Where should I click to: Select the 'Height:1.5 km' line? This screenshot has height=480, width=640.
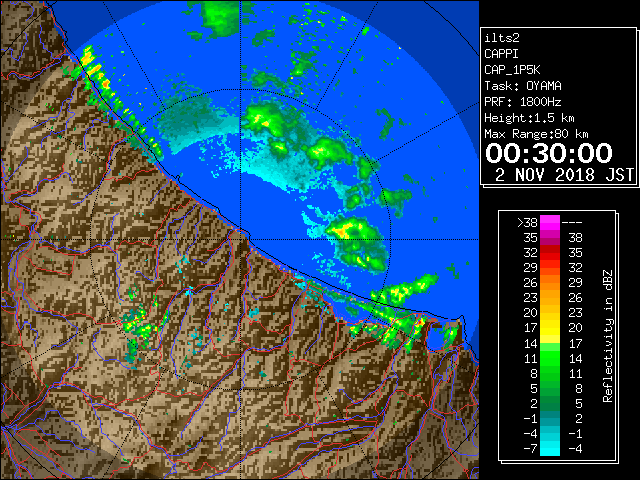pos(529,118)
